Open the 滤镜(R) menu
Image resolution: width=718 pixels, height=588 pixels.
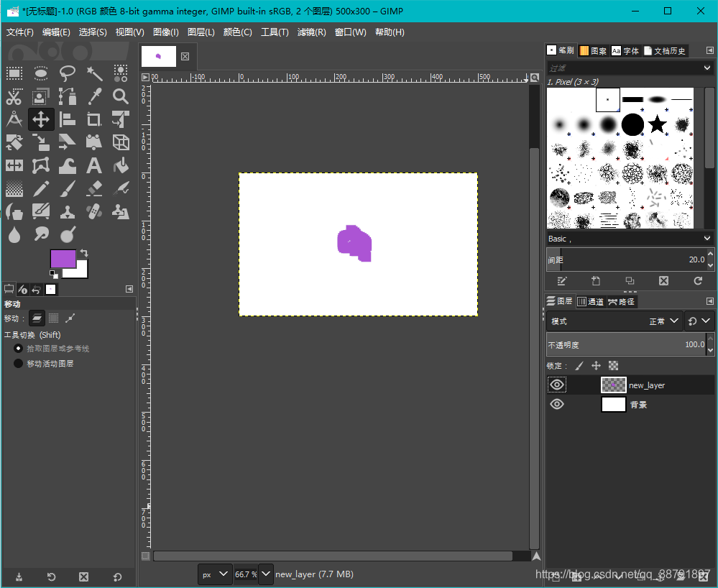311,32
